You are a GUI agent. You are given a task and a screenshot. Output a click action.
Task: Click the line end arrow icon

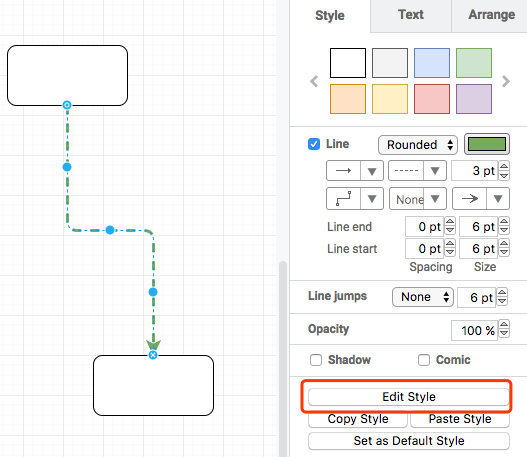coord(470,199)
